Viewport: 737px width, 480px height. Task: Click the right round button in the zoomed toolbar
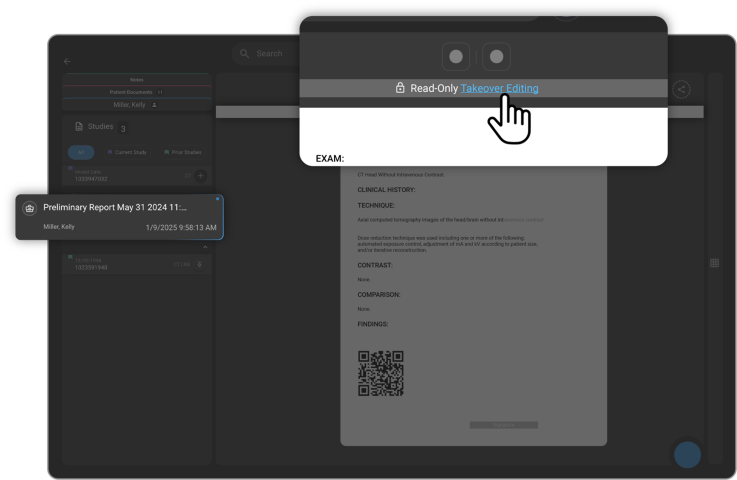496,57
